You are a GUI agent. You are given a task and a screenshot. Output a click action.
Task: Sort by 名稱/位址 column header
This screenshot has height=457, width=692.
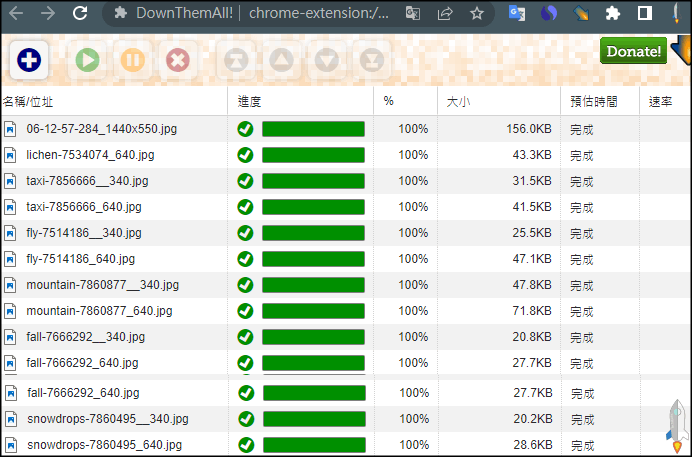tap(28, 101)
